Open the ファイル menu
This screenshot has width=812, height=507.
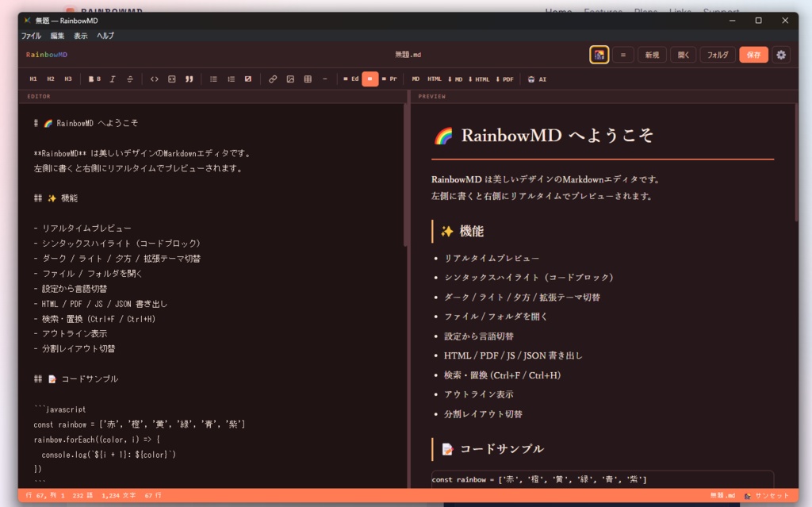[31, 36]
